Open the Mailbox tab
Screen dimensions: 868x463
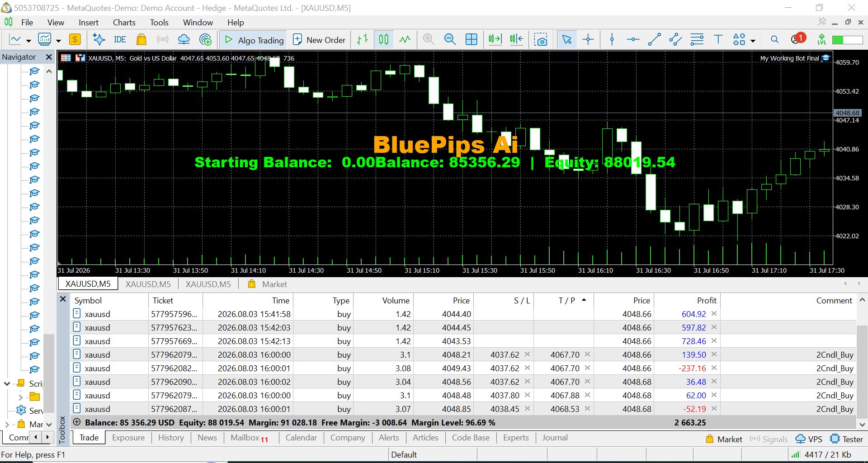249,438
